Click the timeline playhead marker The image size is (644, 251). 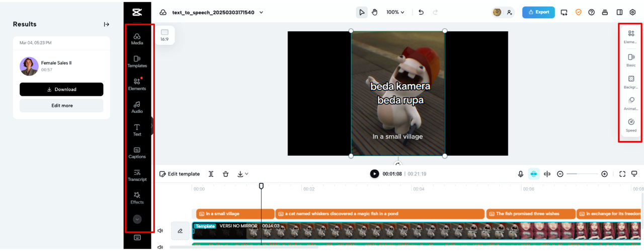point(261,186)
